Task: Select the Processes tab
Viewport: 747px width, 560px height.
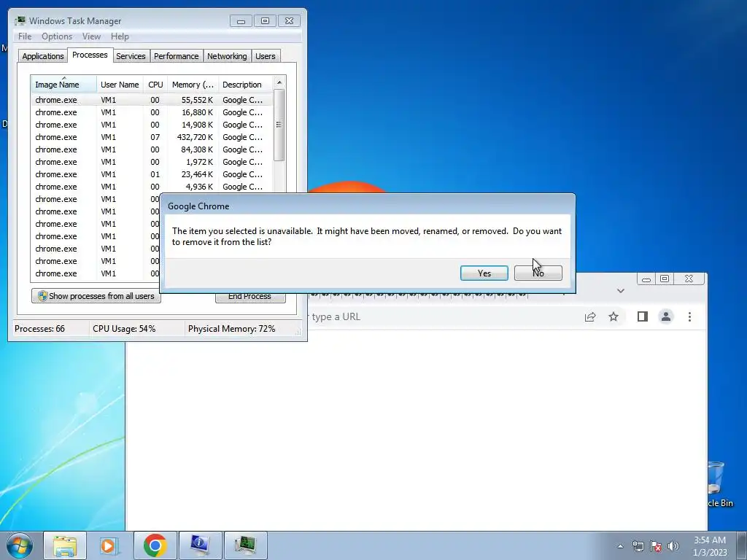Action: click(x=90, y=55)
